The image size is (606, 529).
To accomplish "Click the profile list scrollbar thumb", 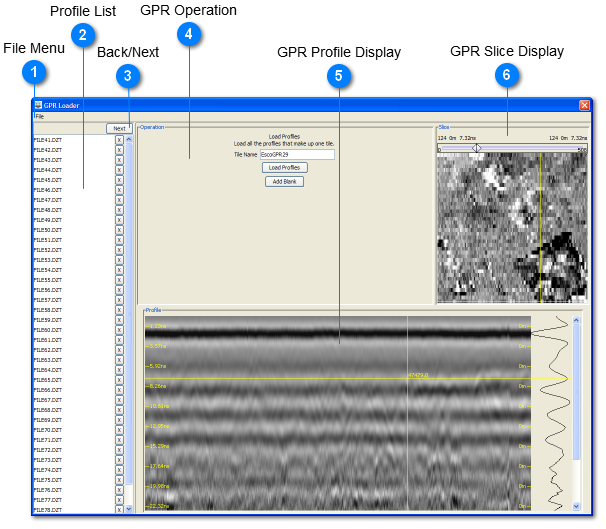I will click(x=129, y=313).
